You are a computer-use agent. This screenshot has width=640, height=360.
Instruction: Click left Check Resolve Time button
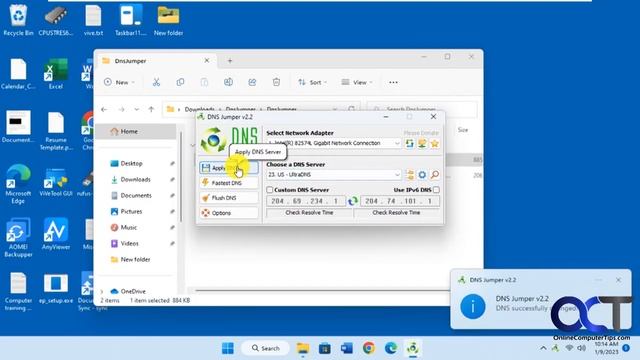tap(309, 213)
